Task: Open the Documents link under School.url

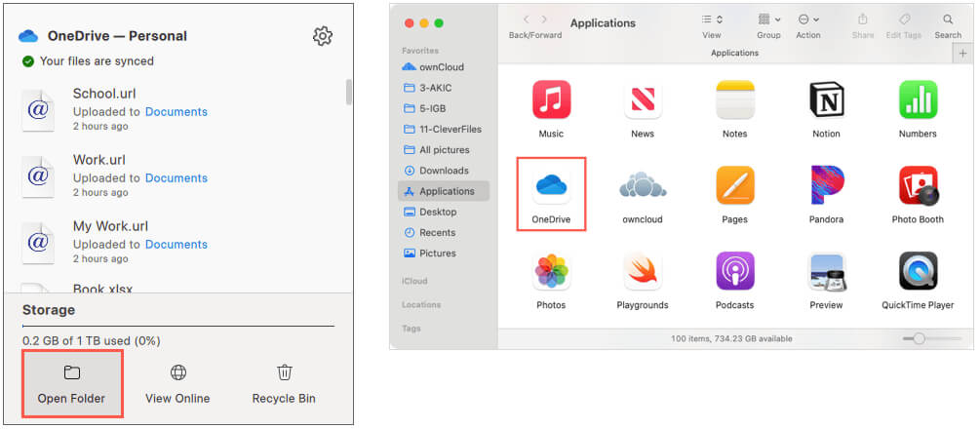Action: [176, 112]
